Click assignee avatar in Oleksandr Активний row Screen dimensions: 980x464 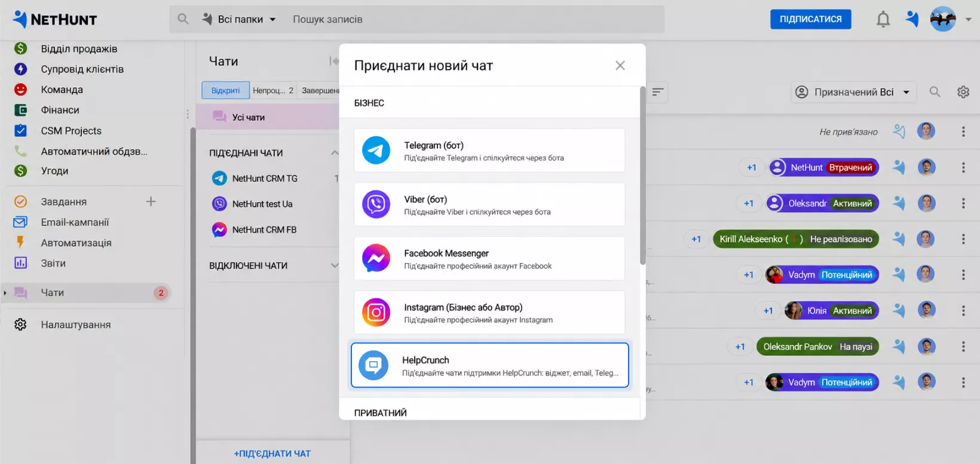(926, 203)
